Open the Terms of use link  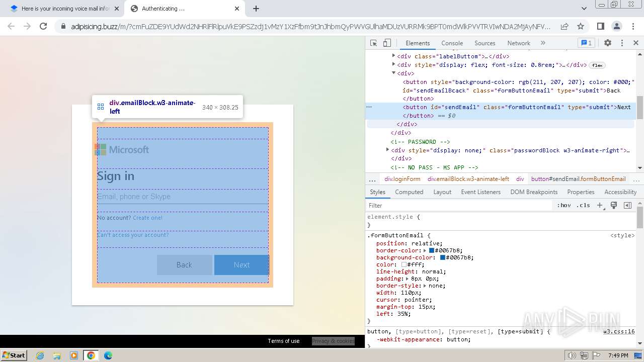point(283,341)
